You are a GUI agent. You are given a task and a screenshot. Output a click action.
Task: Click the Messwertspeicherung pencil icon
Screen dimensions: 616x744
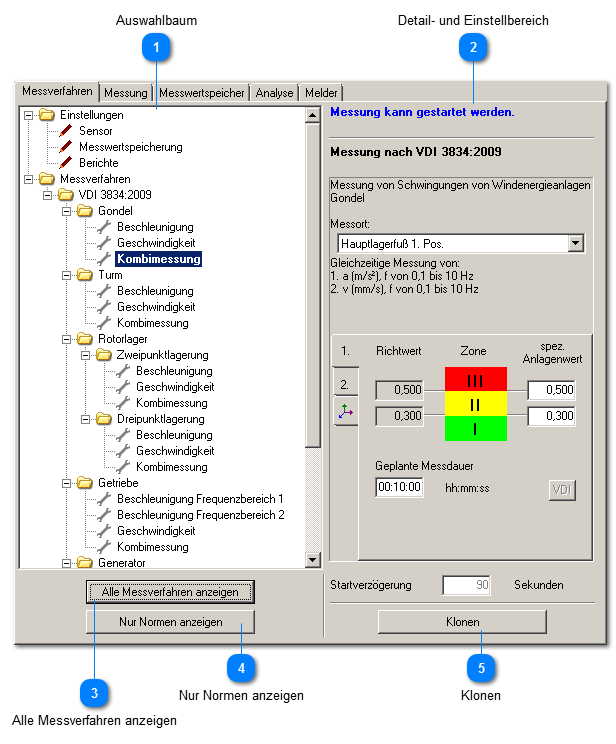coord(67,147)
